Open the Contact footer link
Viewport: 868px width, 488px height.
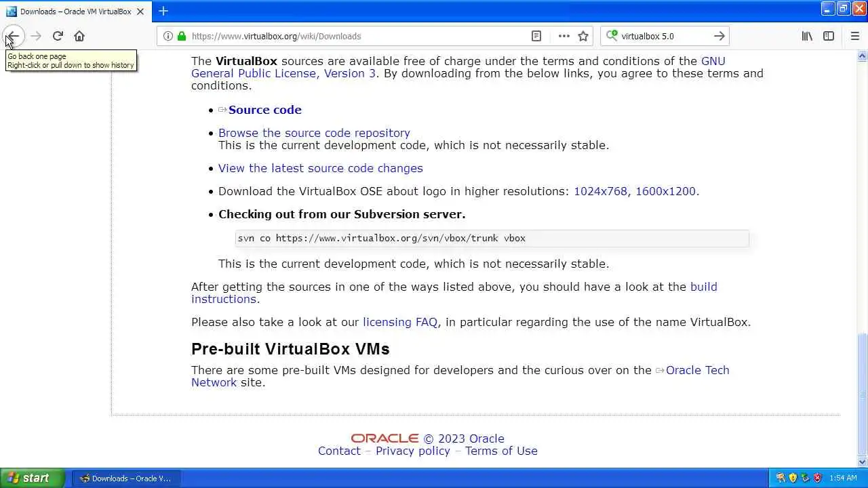point(339,451)
